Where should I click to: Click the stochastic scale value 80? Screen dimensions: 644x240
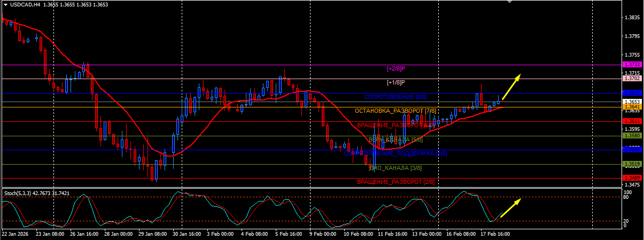pos(627,197)
